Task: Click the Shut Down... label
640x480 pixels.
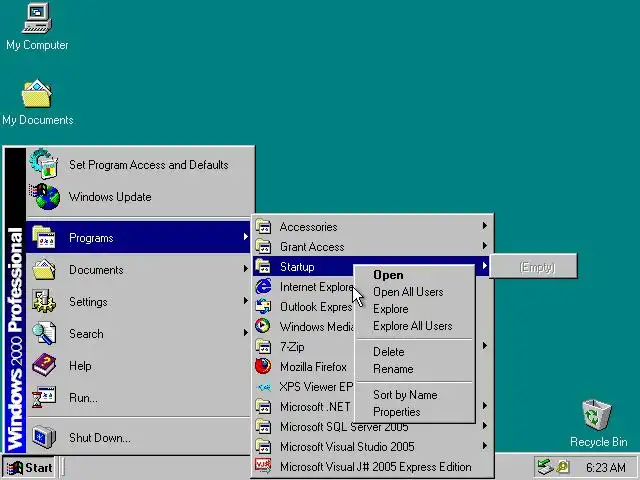Action: (x=100, y=438)
